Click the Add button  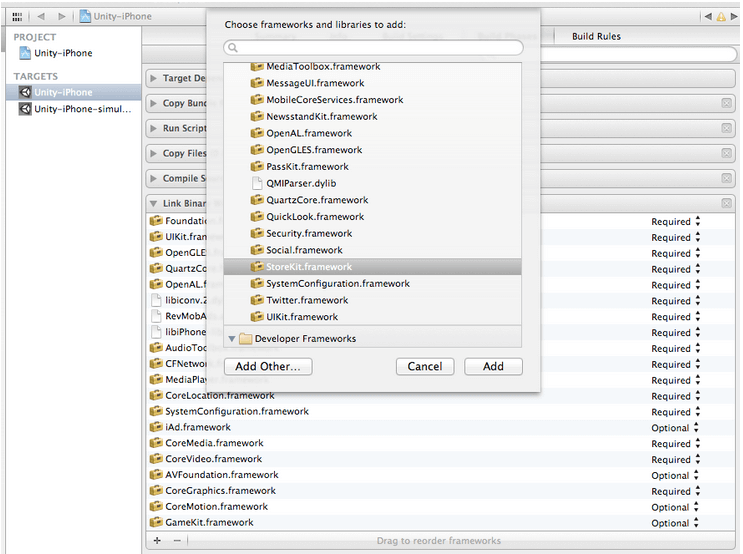[493, 366]
